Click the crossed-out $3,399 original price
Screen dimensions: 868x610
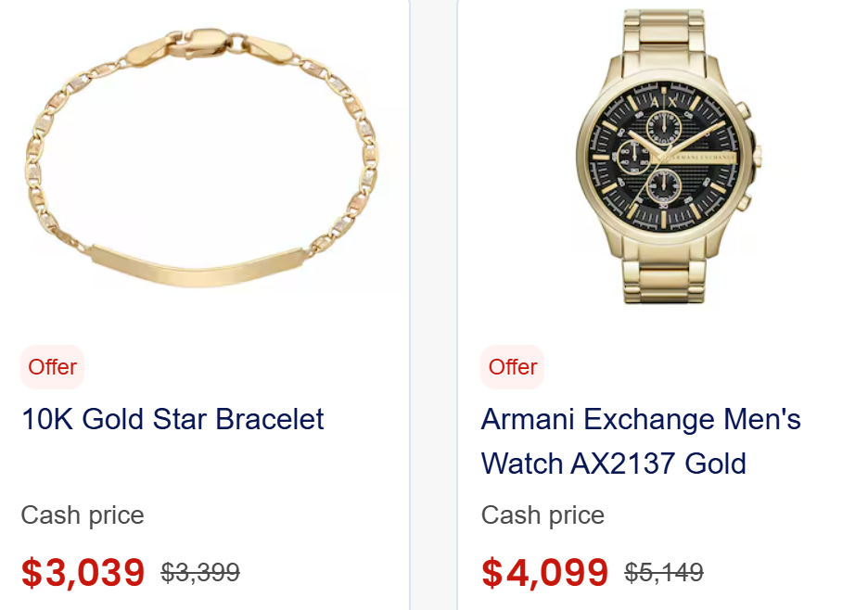click(200, 573)
